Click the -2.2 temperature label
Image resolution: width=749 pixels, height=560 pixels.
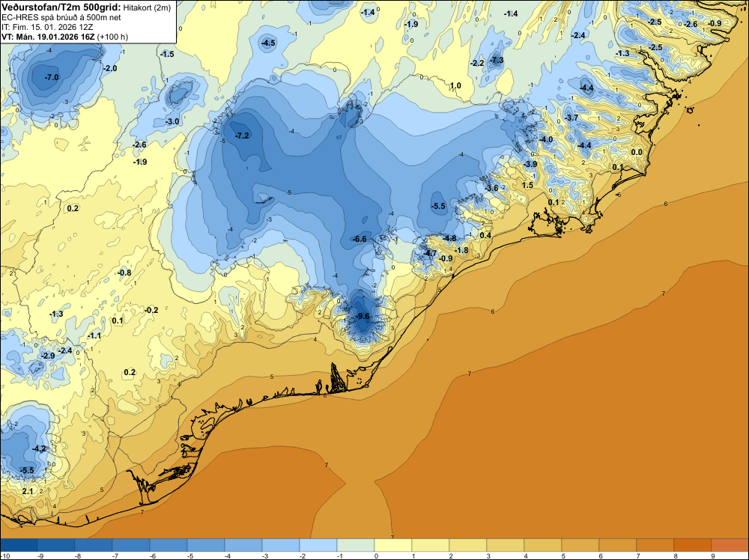pos(477,63)
